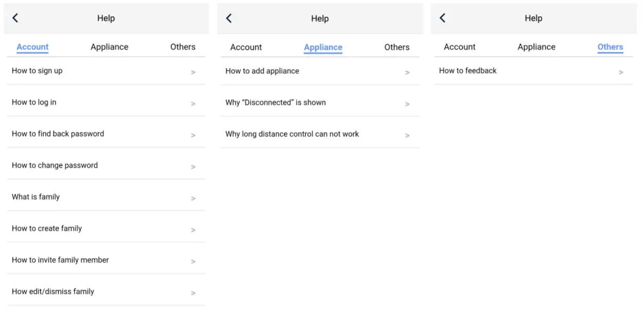Click the back arrow on the Account screen

[15, 18]
